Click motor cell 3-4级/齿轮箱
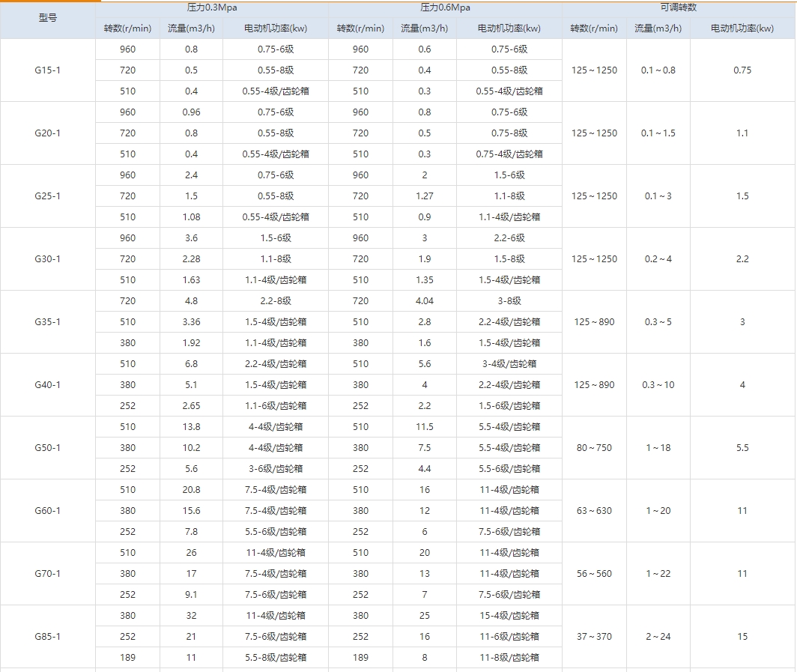This screenshot has width=797, height=672. 509,364
